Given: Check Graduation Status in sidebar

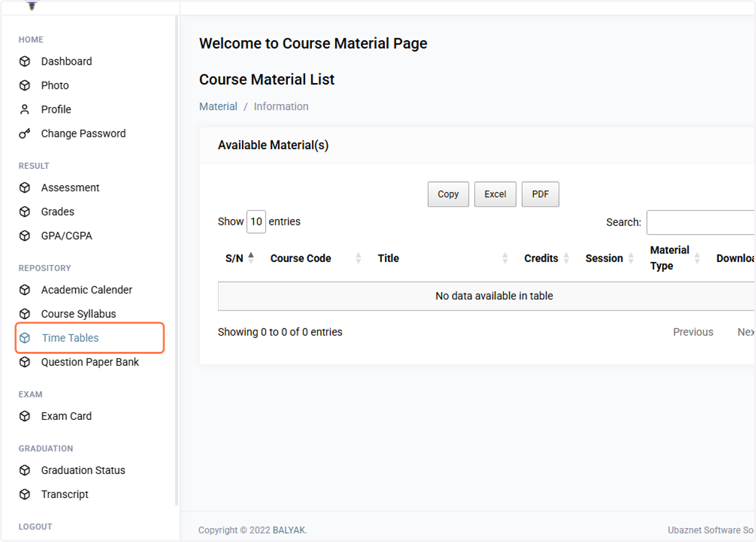Looking at the screenshot, I should [83, 470].
